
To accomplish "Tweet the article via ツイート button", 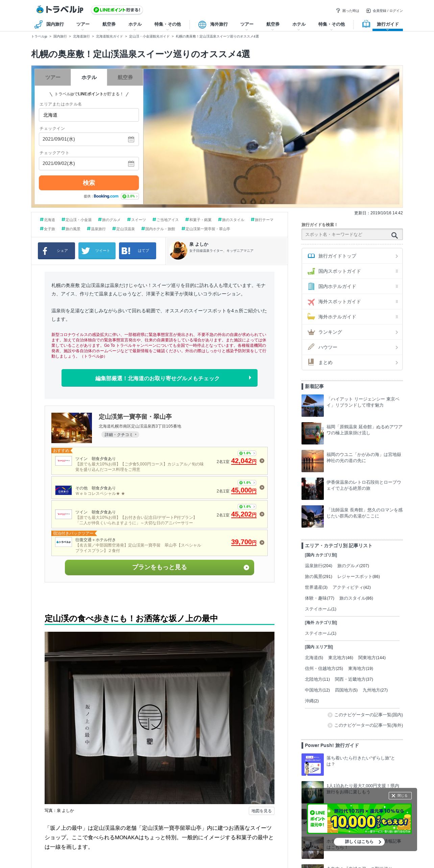I will point(97,251).
